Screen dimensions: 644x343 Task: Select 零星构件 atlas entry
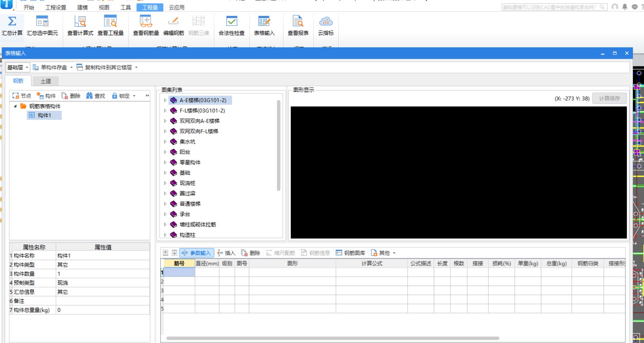(x=190, y=162)
